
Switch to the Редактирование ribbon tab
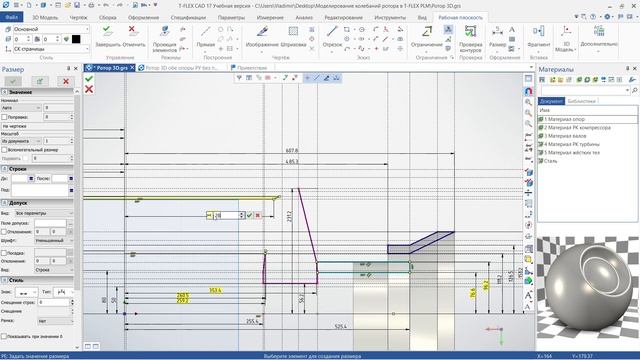343,18
